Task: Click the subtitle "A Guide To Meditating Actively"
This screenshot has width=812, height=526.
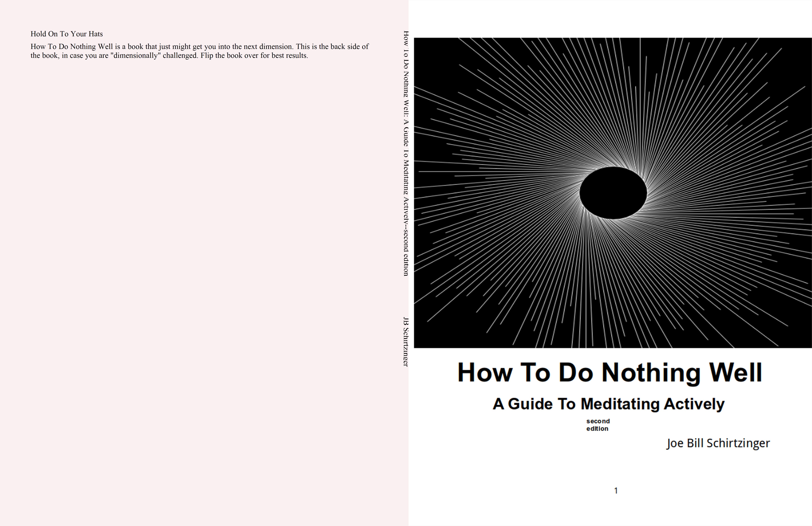Action: (x=609, y=404)
